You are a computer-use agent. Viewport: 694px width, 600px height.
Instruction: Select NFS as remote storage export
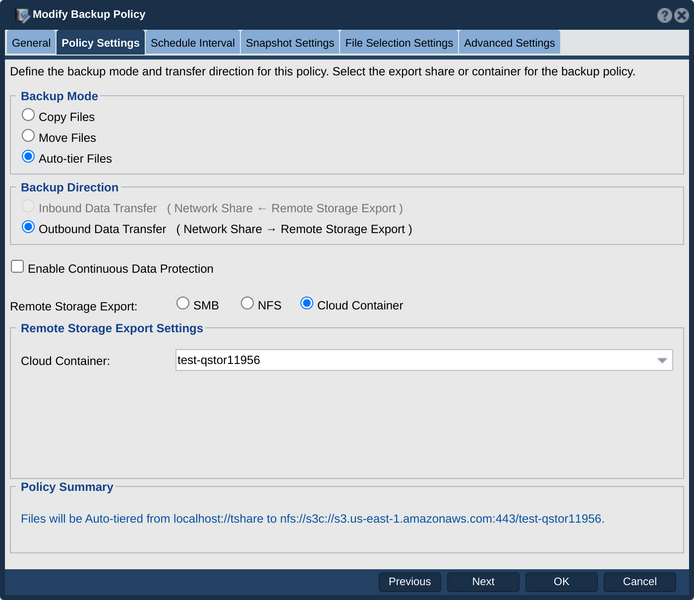click(247, 304)
